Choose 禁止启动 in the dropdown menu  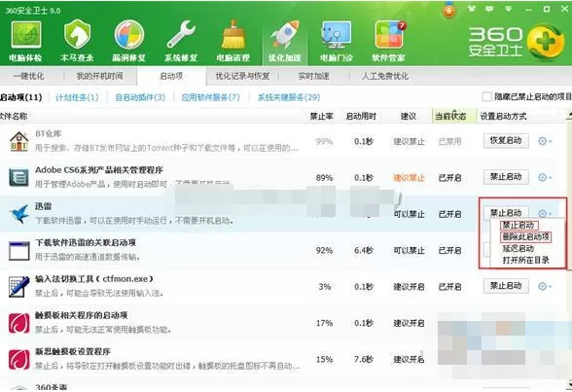coord(518,226)
